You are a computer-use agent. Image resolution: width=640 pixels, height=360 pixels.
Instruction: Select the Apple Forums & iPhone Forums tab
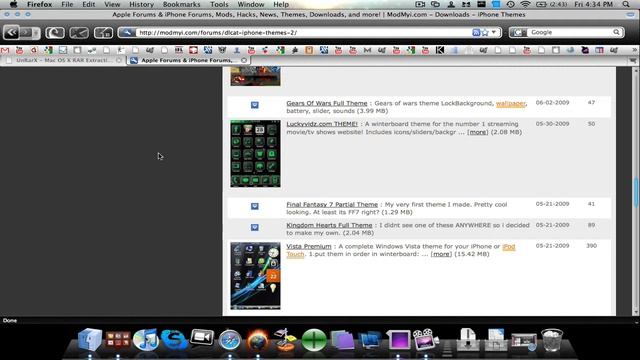[188, 60]
